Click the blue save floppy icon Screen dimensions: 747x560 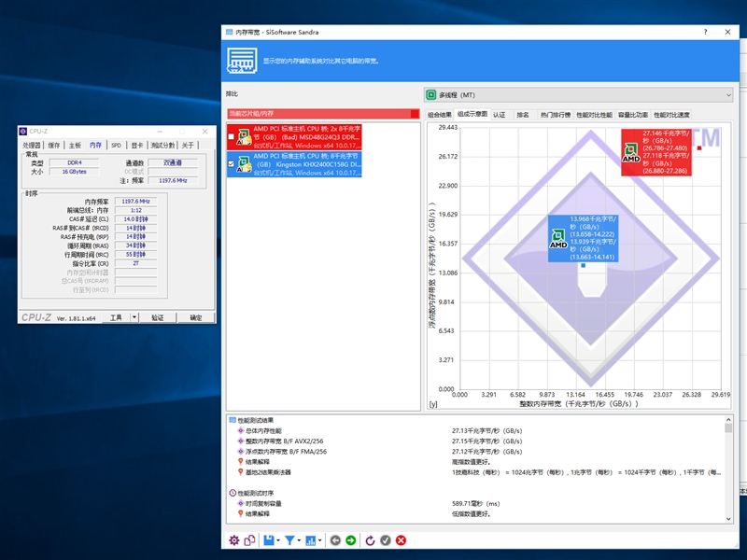[269, 540]
